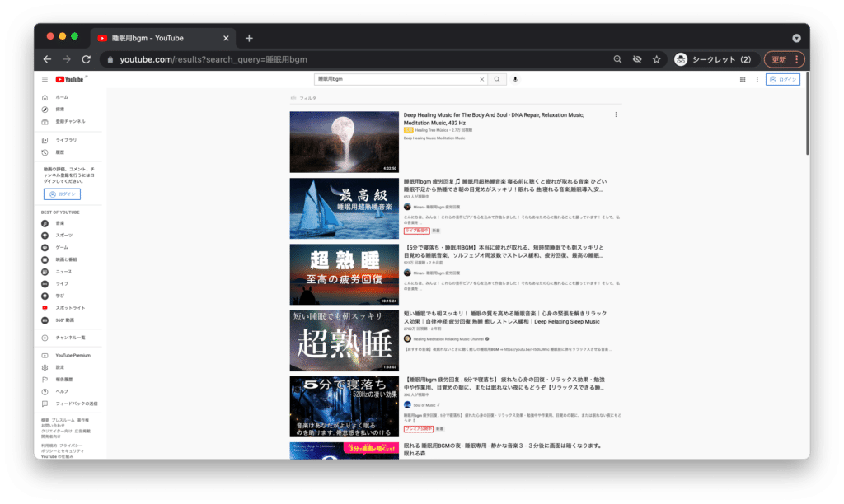The image size is (844, 504).
Task: Open 探索 (Explore) in the sidebar
Action: point(59,110)
